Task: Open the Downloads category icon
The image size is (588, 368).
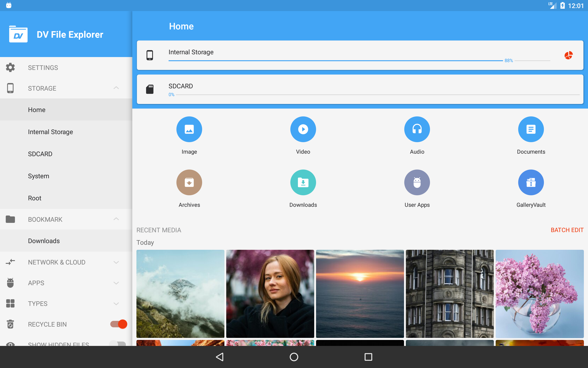Action: point(303,182)
